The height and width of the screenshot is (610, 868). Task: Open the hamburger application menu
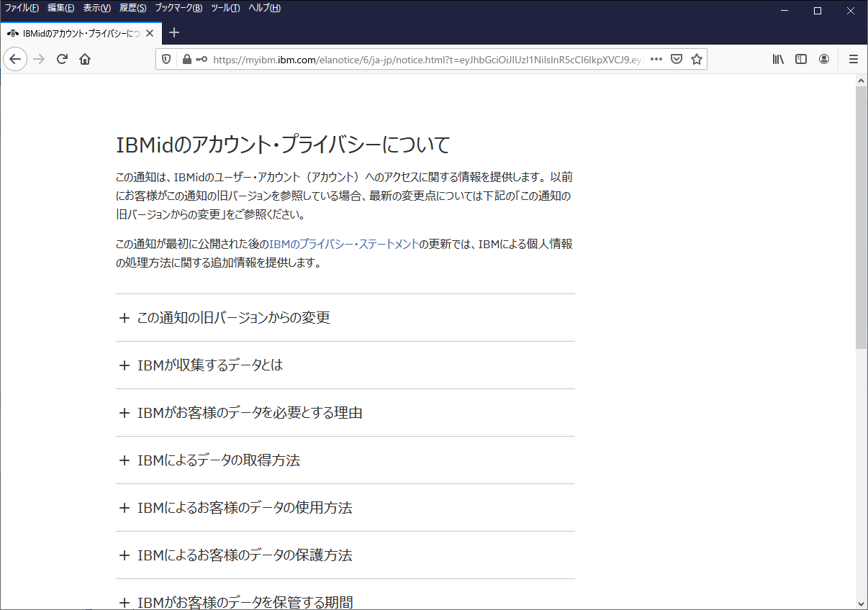click(854, 59)
